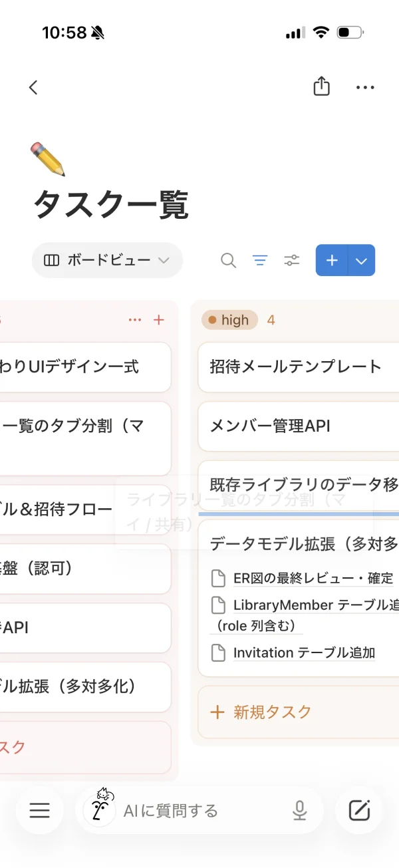Tap the silent-mode bell icon
Image resolution: width=399 pixels, height=868 pixels.
click(x=98, y=32)
